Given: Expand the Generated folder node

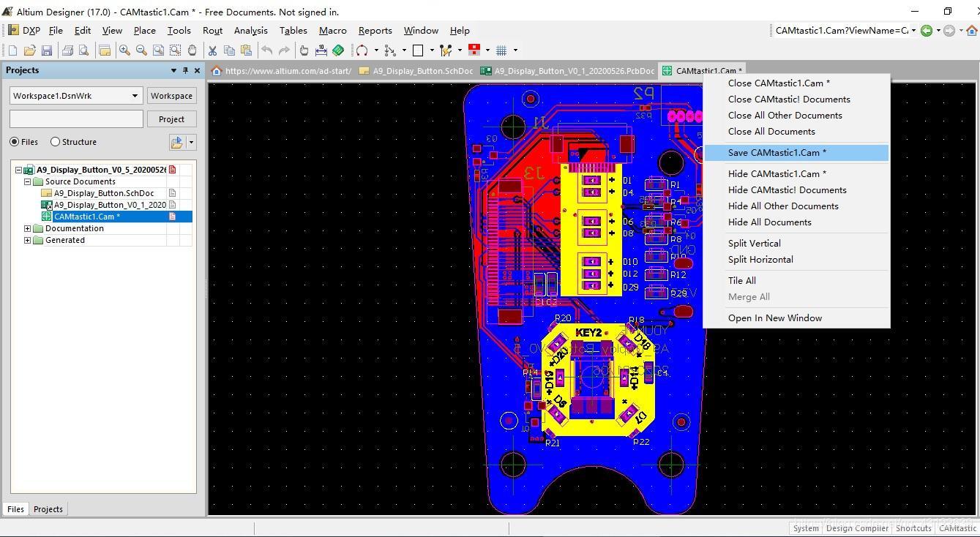Looking at the screenshot, I should tap(28, 240).
